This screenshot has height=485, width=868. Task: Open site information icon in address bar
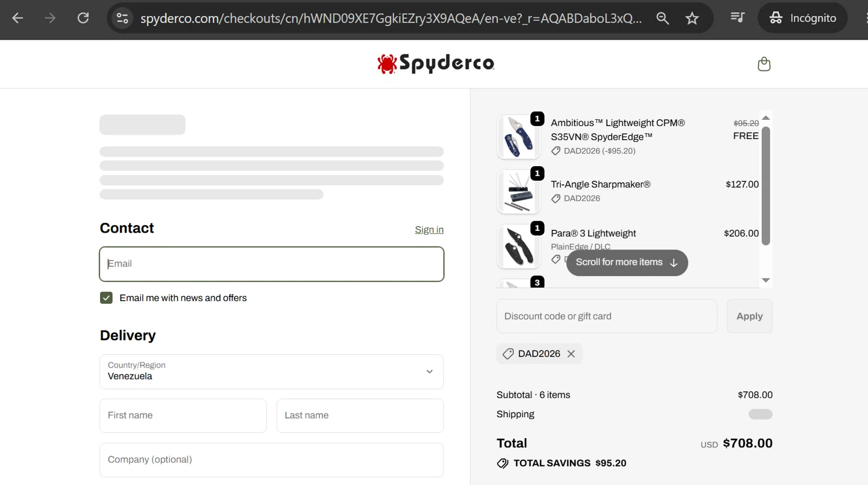[x=122, y=18]
